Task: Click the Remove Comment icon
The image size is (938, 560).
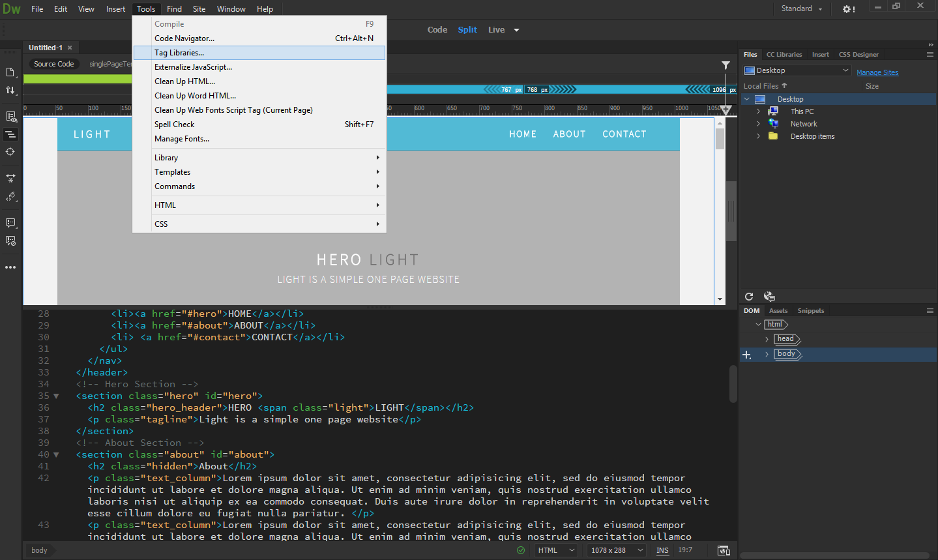Action: 10,241
